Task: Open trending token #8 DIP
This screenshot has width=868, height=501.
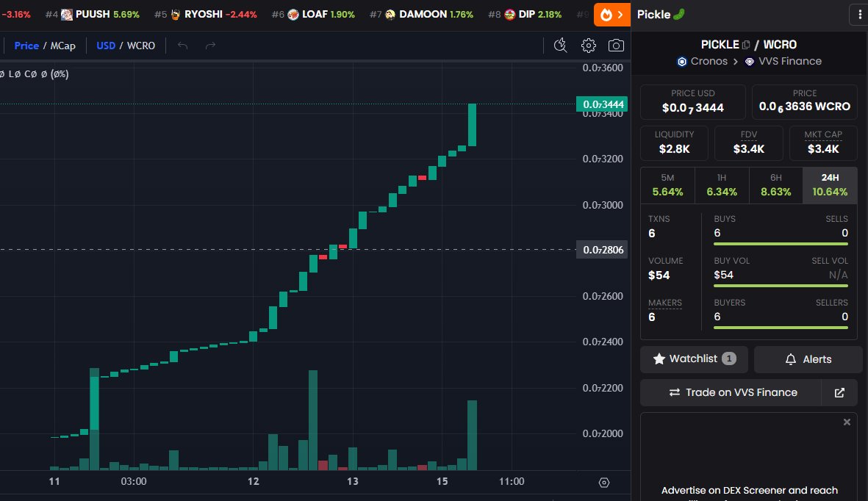Action: point(525,15)
